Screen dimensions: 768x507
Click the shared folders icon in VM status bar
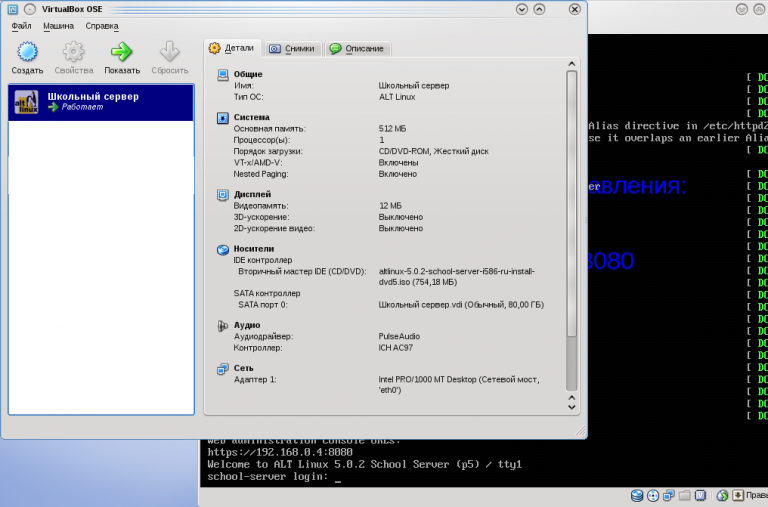coord(685,496)
